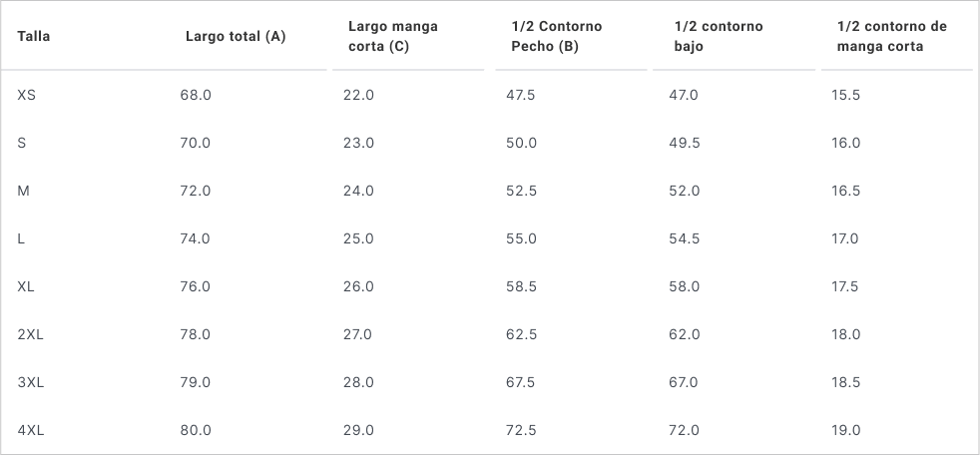Click the 80.0 total length cell
This screenshot has width=980, height=455.
tap(195, 430)
